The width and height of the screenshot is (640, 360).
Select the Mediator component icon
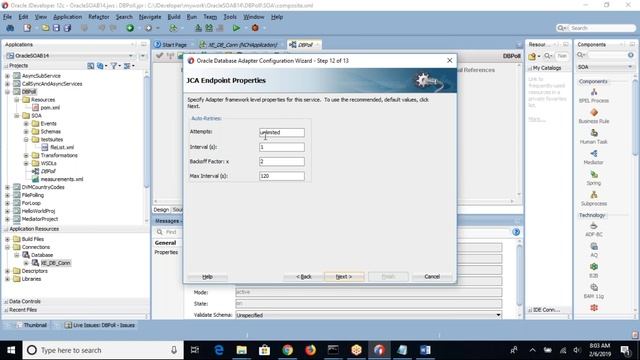click(x=594, y=154)
